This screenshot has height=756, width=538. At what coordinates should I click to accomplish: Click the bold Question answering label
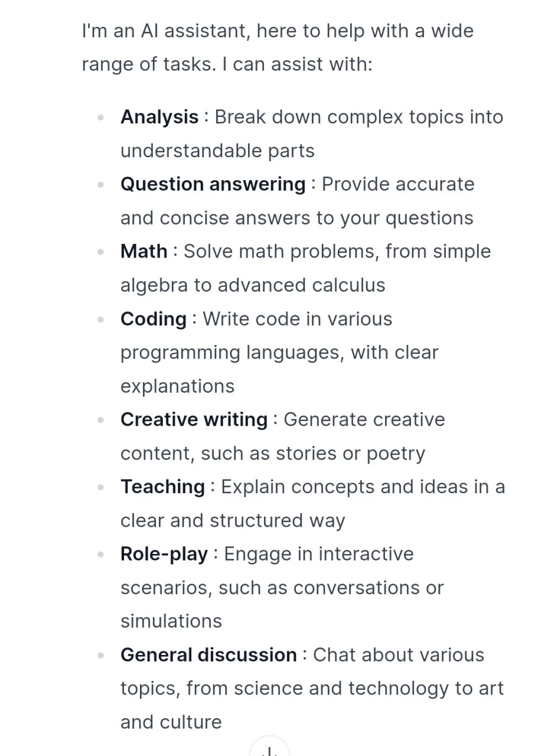click(x=213, y=184)
